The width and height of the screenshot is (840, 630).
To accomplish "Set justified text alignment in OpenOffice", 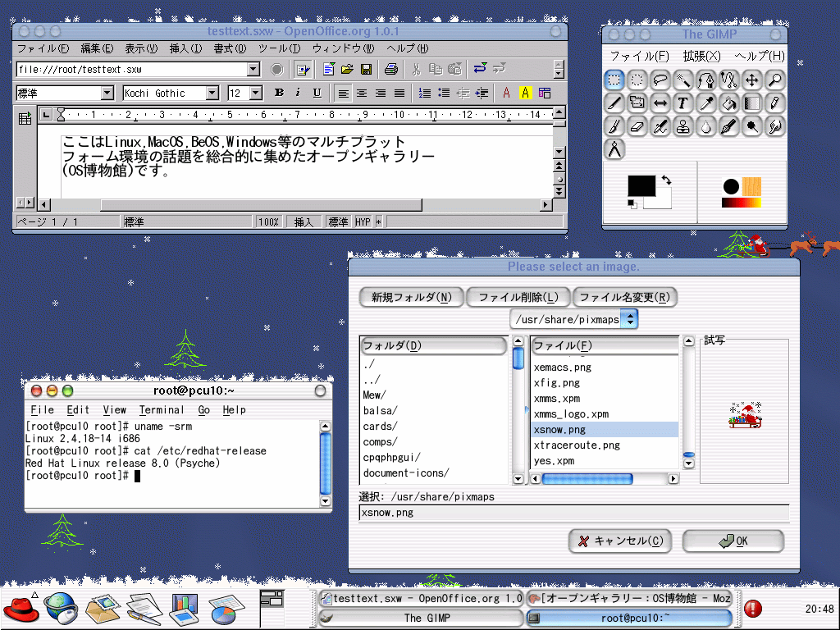I will (x=399, y=94).
